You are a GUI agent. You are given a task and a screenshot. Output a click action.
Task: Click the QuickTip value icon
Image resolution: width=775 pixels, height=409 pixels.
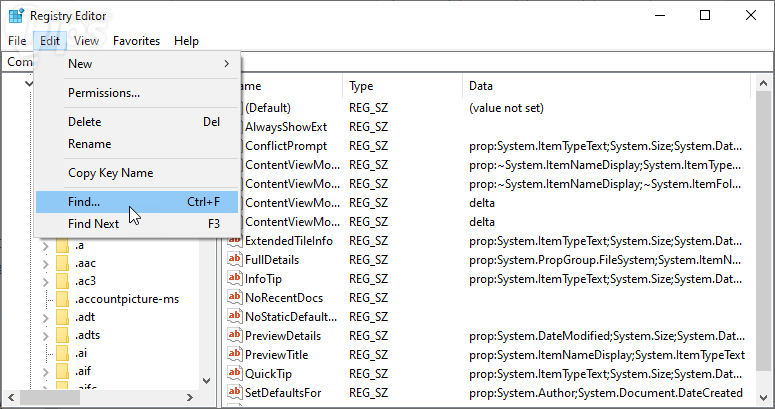[x=235, y=373]
